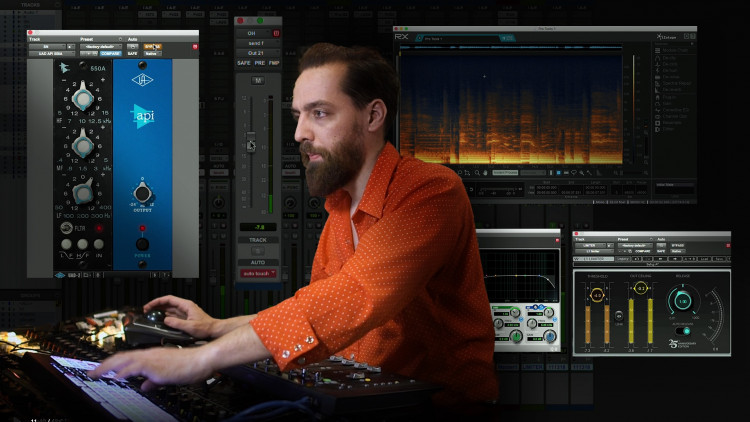Toggle the HF shelf button on API 550A
750x422 pixels.
[x=83, y=244]
